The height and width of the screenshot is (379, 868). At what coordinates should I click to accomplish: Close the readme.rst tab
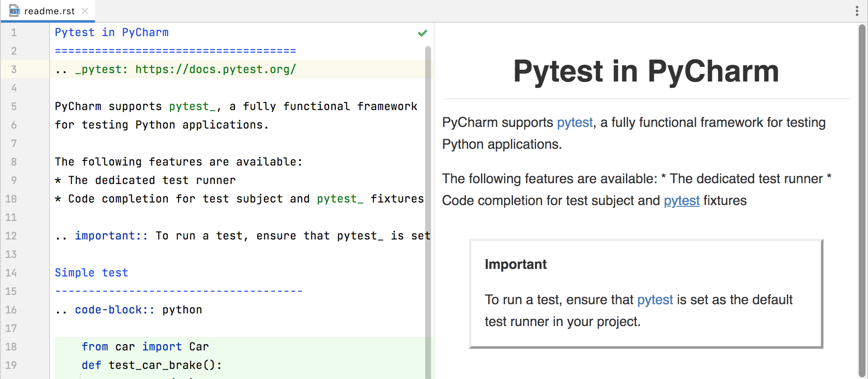tap(85, 11)
